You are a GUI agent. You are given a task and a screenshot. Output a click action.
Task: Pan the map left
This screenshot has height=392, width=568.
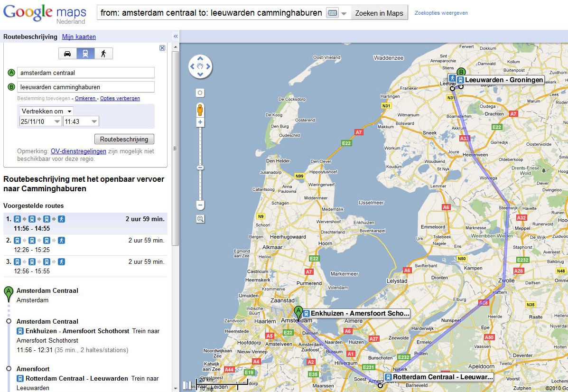pos(192,66)
